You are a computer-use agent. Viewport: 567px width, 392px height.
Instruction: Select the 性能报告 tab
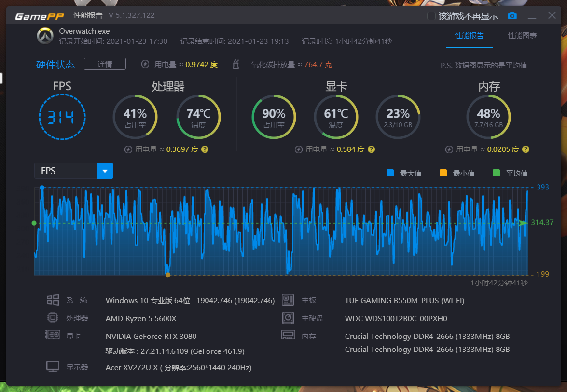click(469, 36)
